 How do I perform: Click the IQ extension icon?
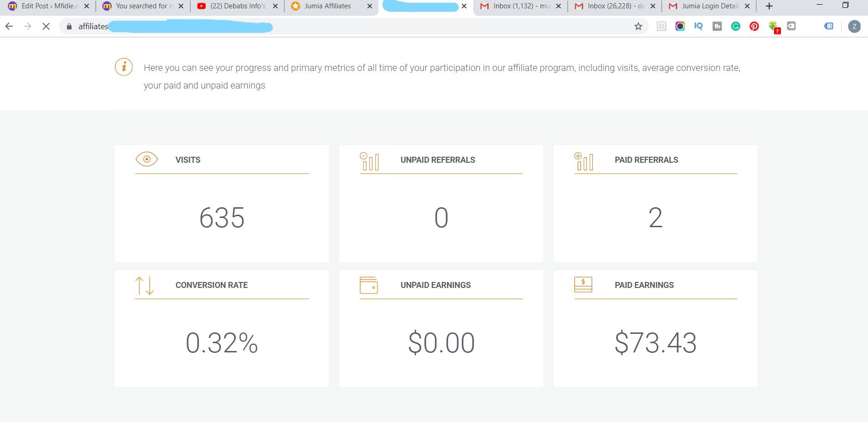click(698, 26)
